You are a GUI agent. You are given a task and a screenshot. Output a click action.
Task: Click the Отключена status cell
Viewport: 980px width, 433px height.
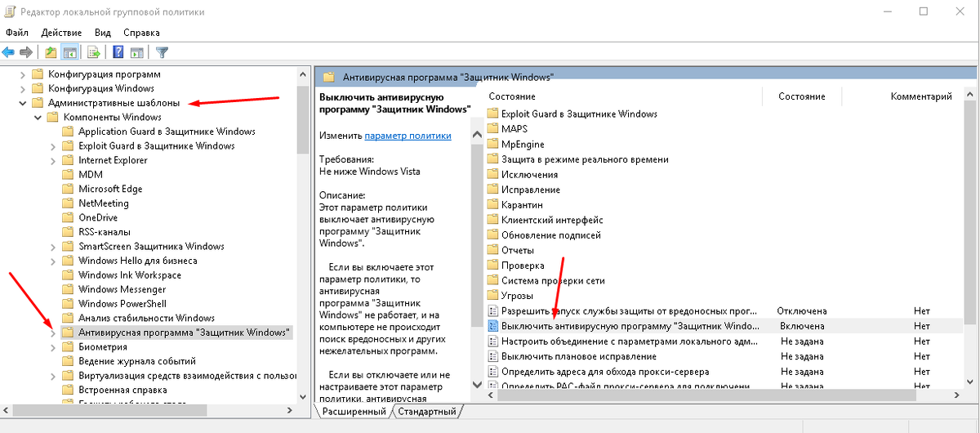tap(804, 310)
